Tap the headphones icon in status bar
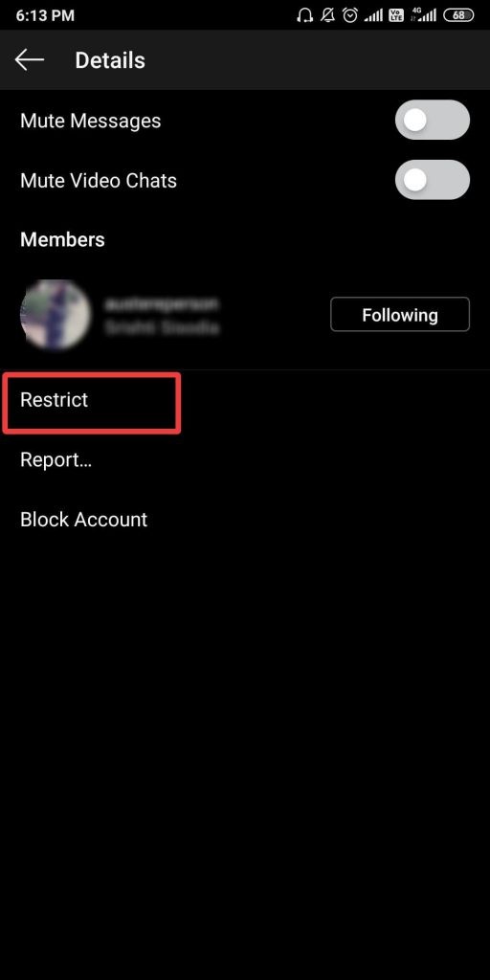Viewport: 490px width, 980px height. point(305,15)
